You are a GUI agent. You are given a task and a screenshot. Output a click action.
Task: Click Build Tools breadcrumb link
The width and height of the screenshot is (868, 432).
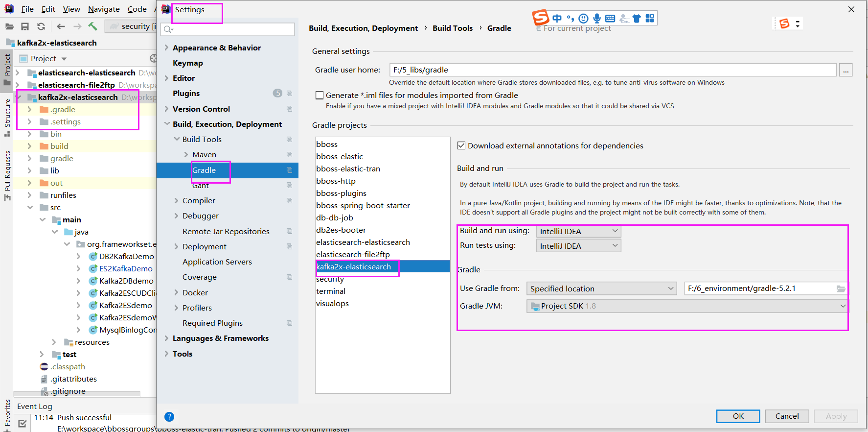click(453, 28)
